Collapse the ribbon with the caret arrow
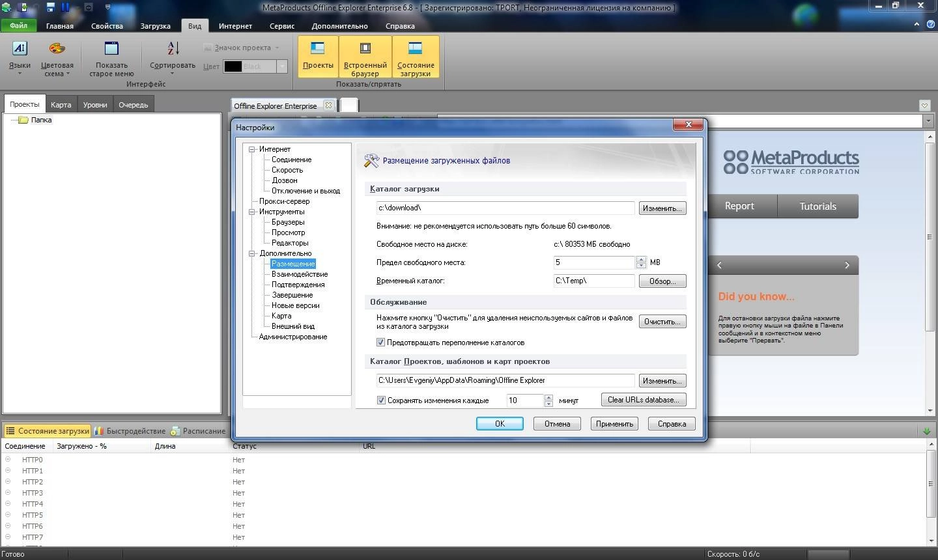938x560 pixels. click(x=917, y=25)
